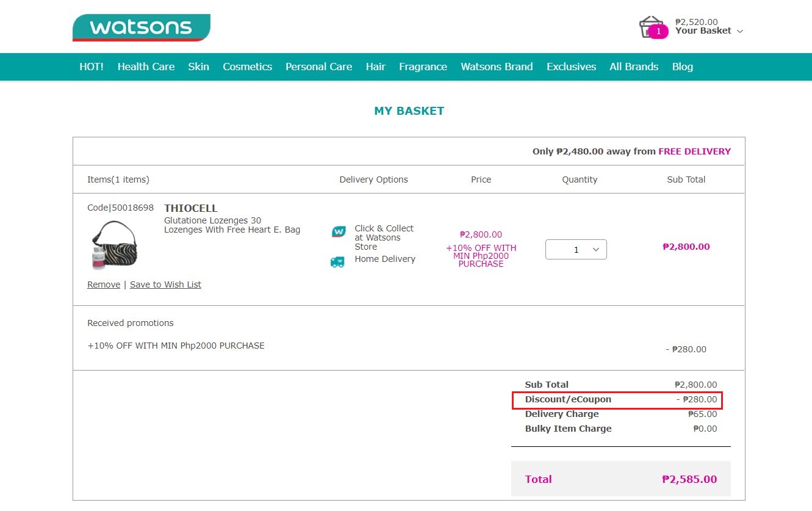Click the Blog menu item
812x511 pixels.
(x=682, y=67)
